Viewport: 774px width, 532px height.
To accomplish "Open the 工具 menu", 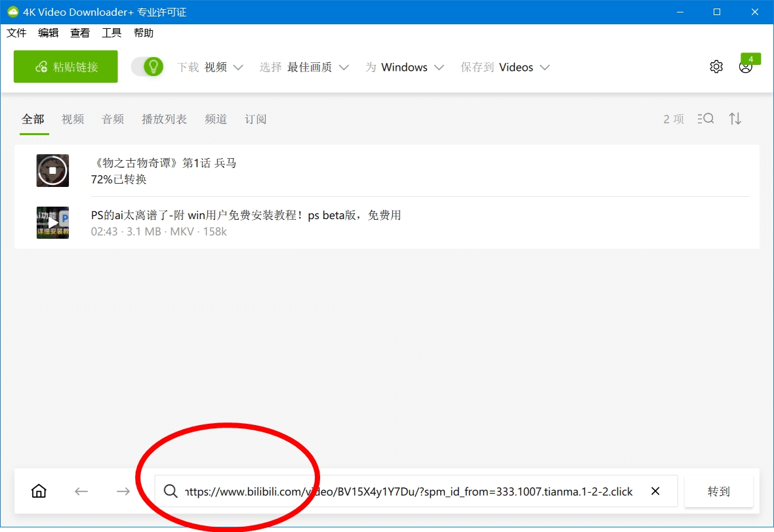I will 112,33.
